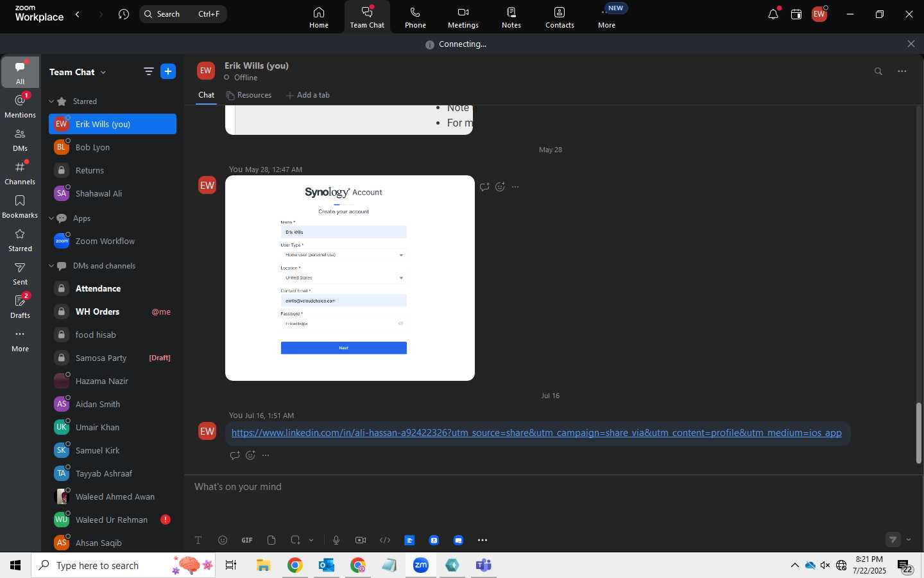Screen dimensions: 924x578
Task: Add reaction to the Synology image message
Action: click(x=501, y=187)
